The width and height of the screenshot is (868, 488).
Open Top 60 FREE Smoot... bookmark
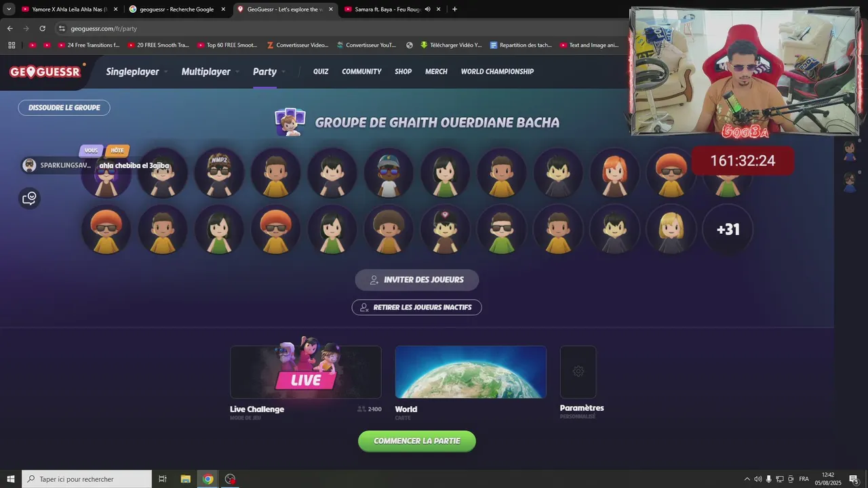(x=227, y=45)
